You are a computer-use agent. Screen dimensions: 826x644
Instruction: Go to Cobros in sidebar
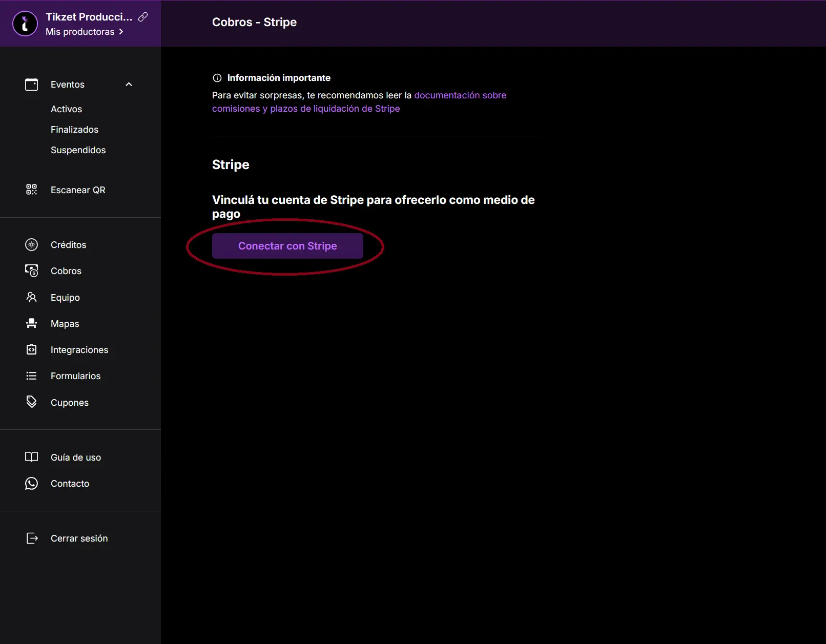coord(66,271)
